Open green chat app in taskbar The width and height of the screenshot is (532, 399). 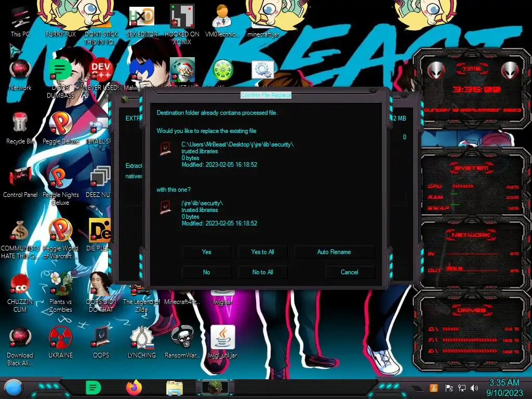click(94, 388)
